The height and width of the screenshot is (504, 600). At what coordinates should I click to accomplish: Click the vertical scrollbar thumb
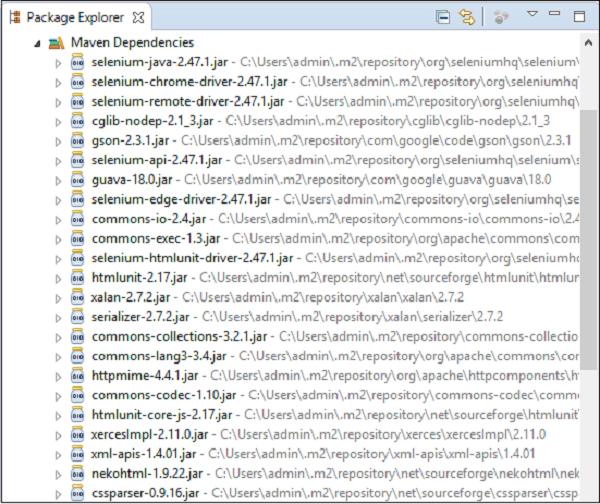pos(588,239)
